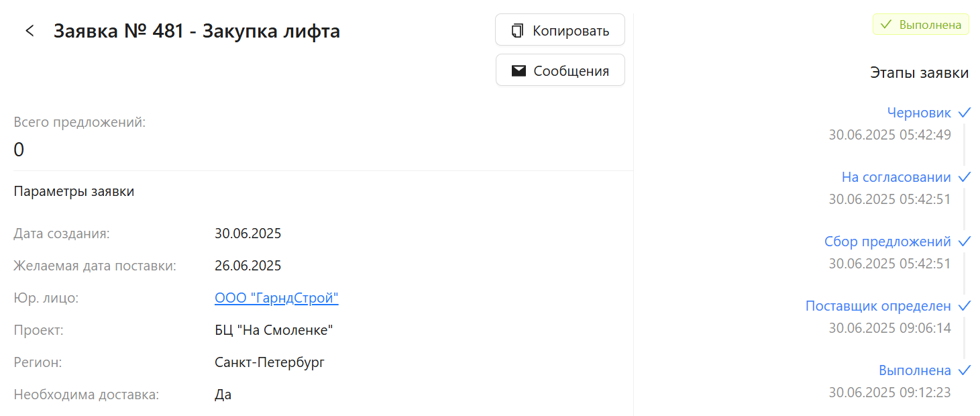980x416 pixels.
Task: Click the checkmark icon next to Черновик
Action: point(965,112)
